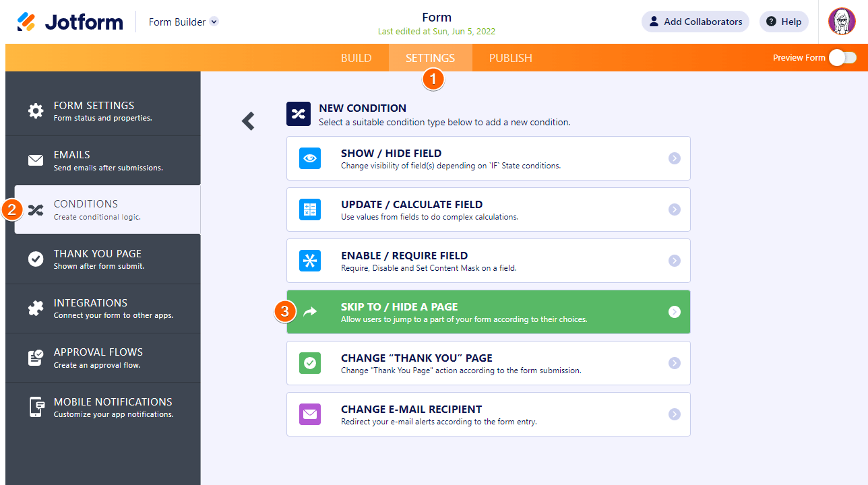Click the Jotform logo
This screenshot has width=868, height=485.
coord(70,22)
